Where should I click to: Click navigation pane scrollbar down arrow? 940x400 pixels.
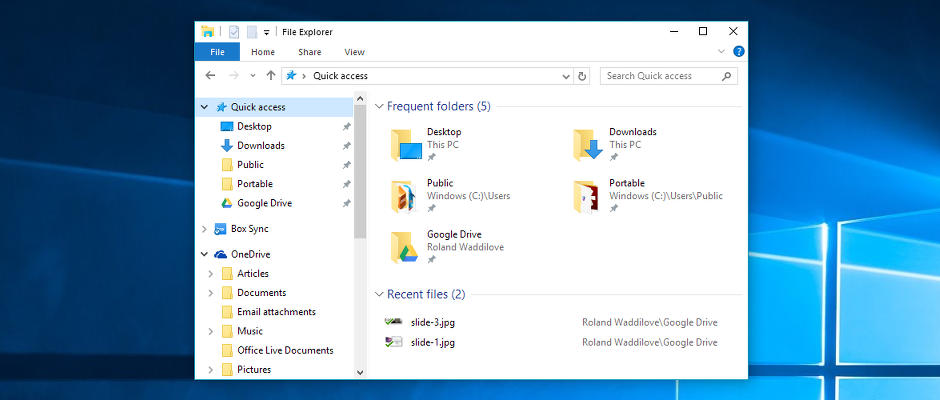pos(360,372)
